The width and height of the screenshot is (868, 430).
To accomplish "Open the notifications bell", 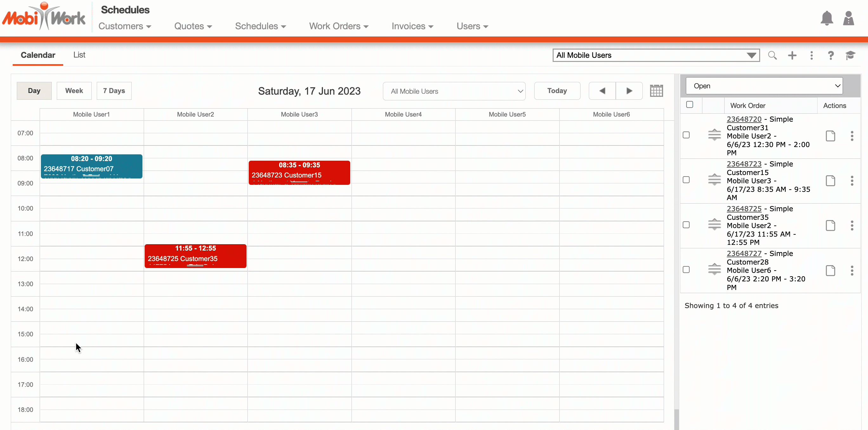I will coord(826,18).
